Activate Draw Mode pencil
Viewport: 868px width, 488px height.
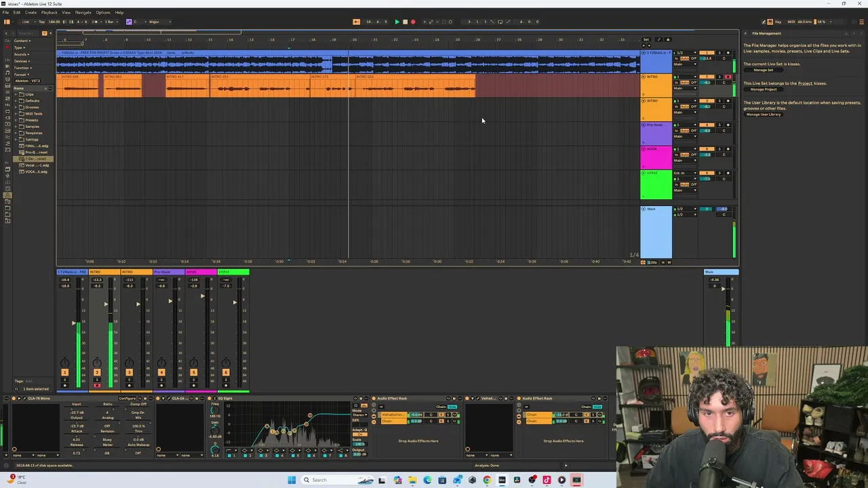765,22
